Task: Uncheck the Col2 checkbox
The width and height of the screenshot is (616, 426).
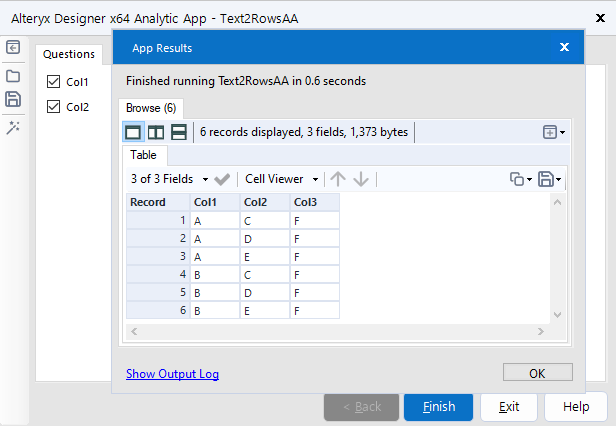Action: [x=54, y=107]
